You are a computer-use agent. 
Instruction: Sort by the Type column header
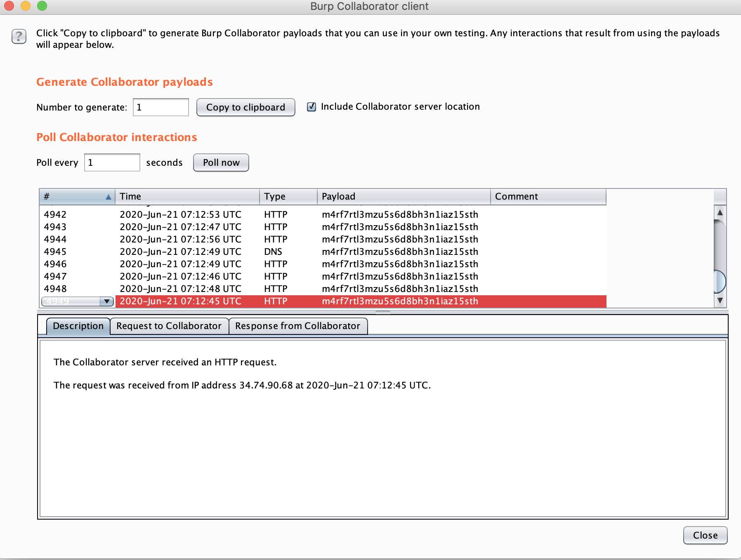pos(288,197)
